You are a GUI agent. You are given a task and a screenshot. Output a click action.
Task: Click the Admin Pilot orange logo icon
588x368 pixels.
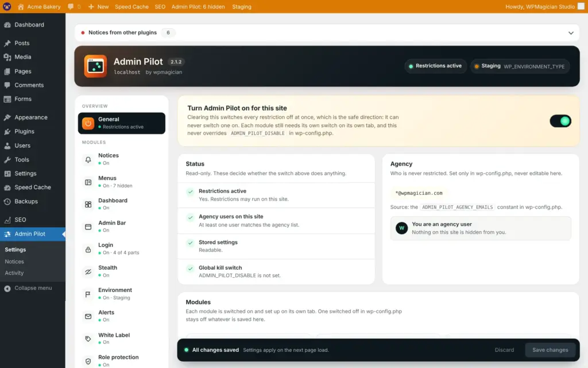95,66
